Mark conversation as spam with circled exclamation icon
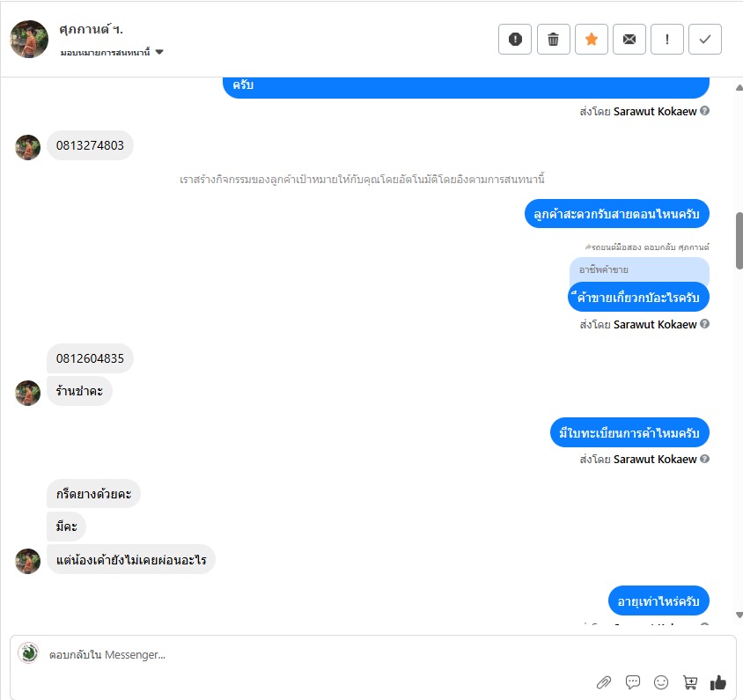This screenshot has width=743, height=700. coord(515,40)
